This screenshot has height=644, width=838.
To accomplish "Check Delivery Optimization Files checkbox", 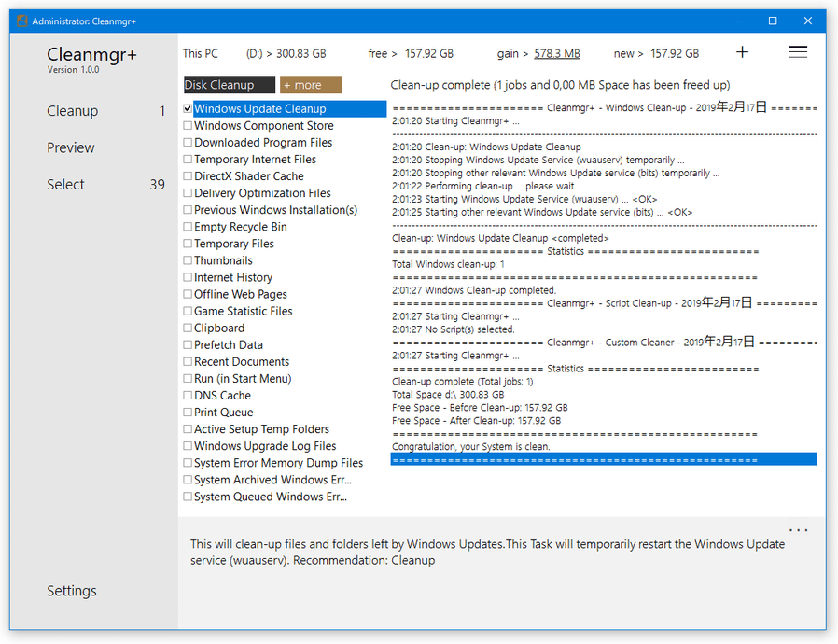I will 188,193.
